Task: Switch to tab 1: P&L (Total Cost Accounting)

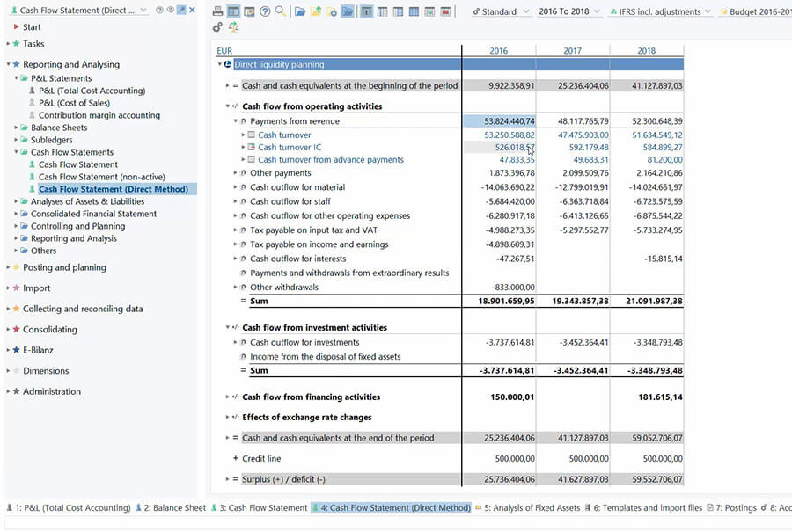Action: tap(68, 507)
